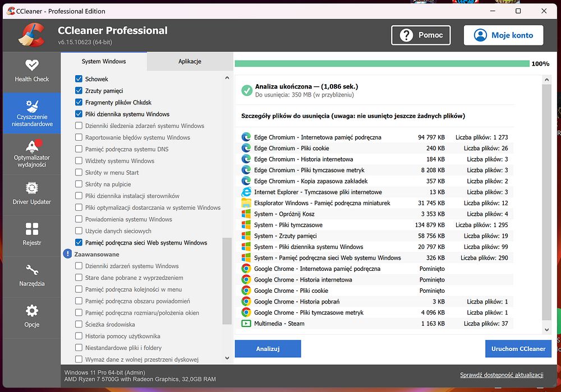Screen dimensions: 561x392
Task: Check Wymaż dane z wolnej przestrzeni dyskowej
Action: click(x=79, y=359)
